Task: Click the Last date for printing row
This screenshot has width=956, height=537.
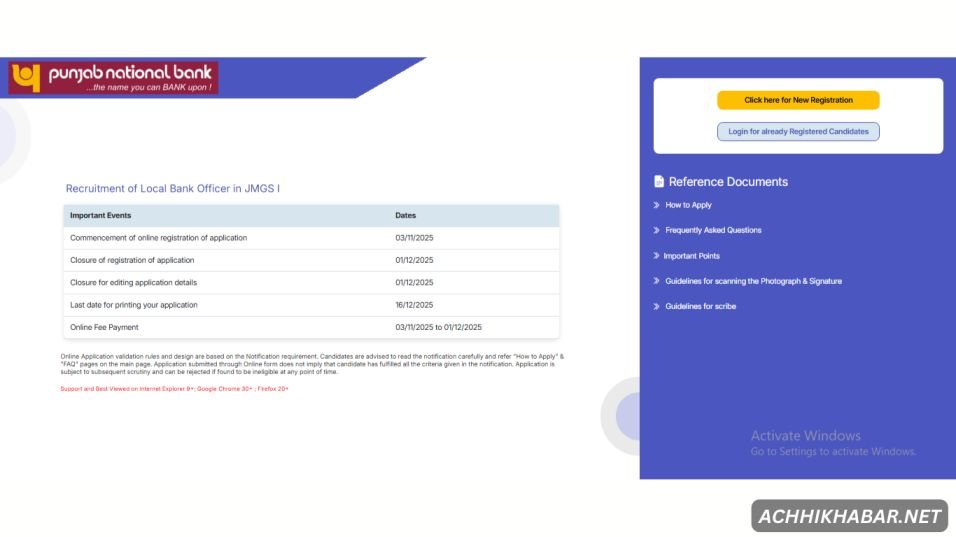Action: pos(311,305)
